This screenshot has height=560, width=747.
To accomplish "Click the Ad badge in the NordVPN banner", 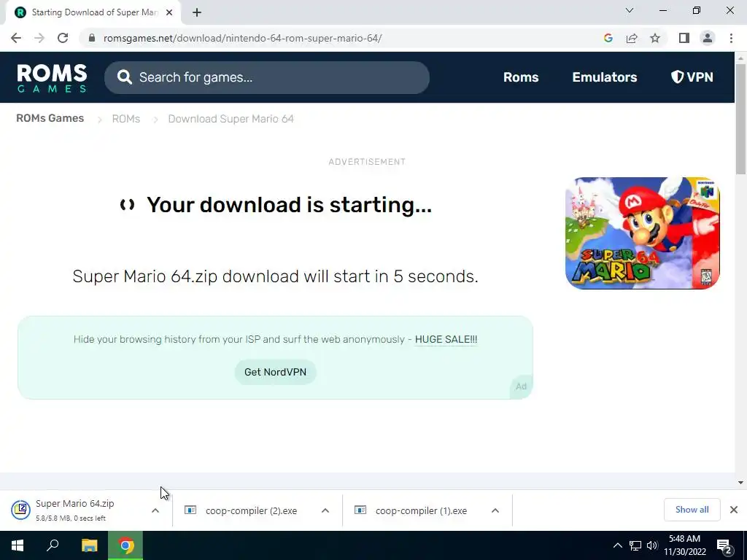I will pyautogui.click(x=521, y=386).
